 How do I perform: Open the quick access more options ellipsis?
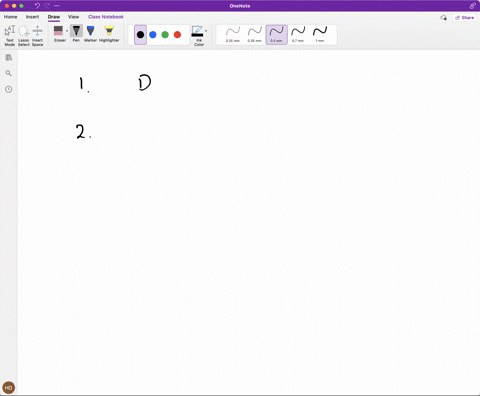click(57, 6)
